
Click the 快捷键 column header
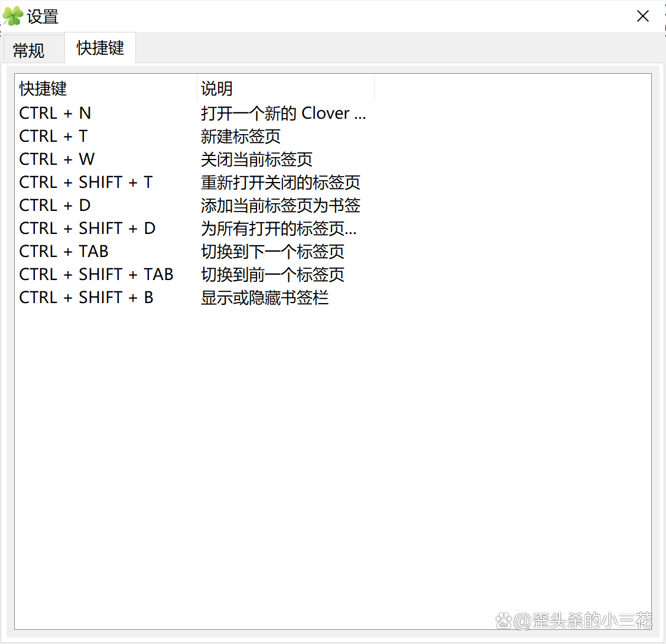pyautogui.click(x=106, y=88)
